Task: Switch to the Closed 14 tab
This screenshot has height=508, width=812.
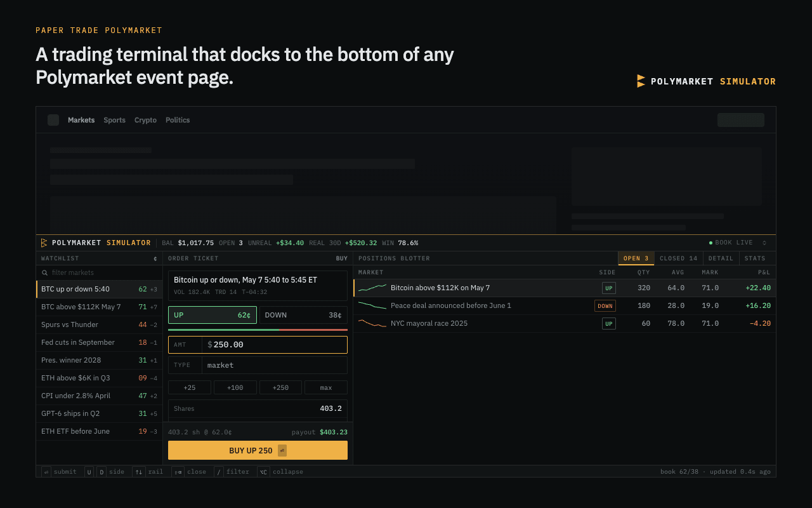Action: pos(679,258)
